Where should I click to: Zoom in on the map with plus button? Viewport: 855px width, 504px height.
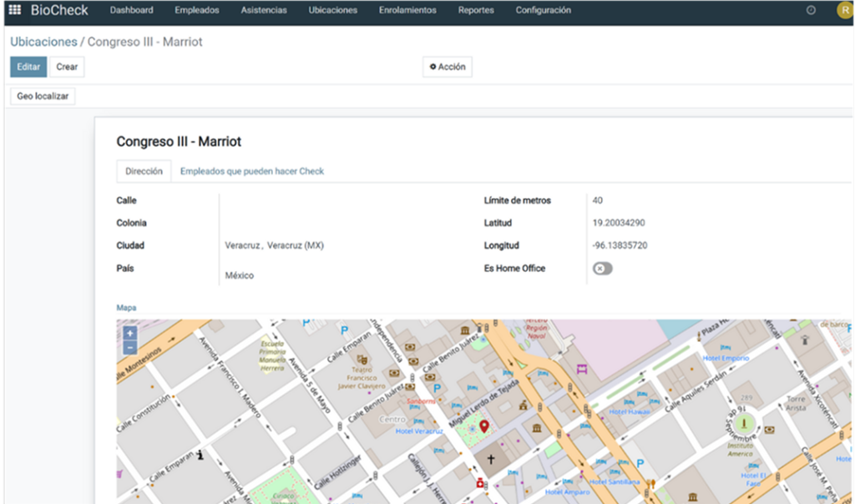click(129, 333)
